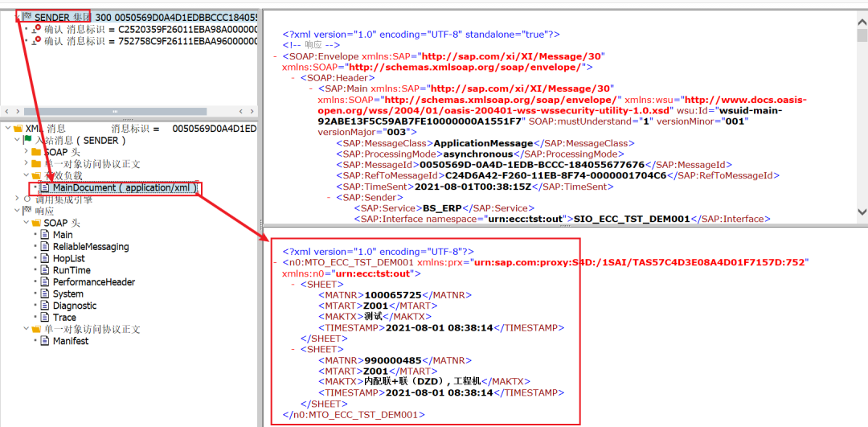Screen dimensions: 868x427
Task: Collapse the SOAP:Header XML element
Action: (x=293, y=78)
